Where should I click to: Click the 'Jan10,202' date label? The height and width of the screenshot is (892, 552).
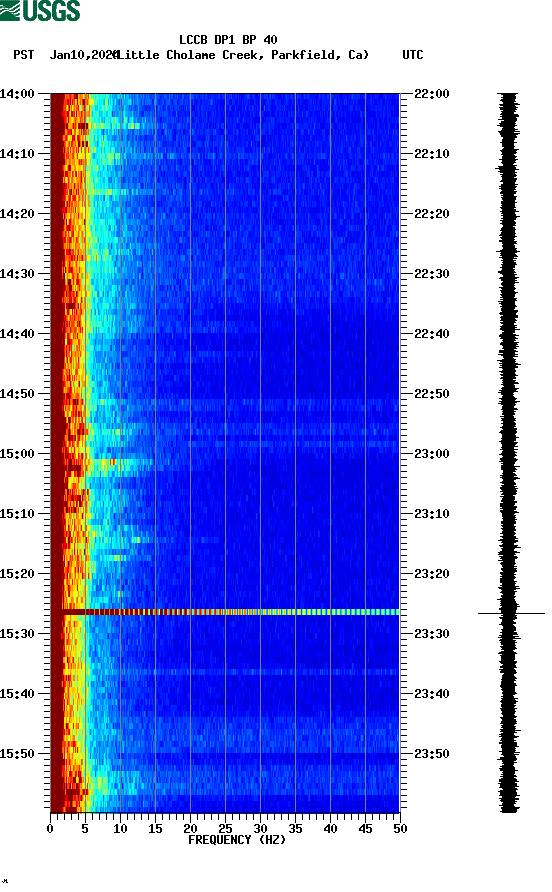[83, 55]
